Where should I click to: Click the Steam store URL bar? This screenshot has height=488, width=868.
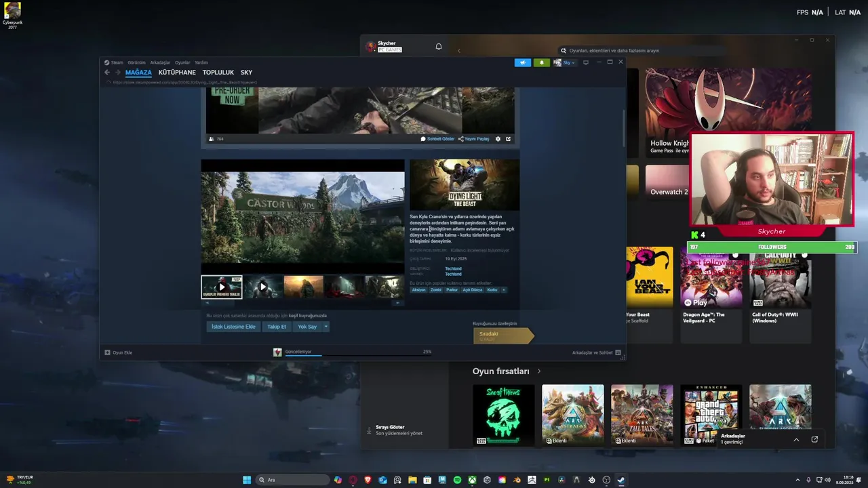click(184, 83)
